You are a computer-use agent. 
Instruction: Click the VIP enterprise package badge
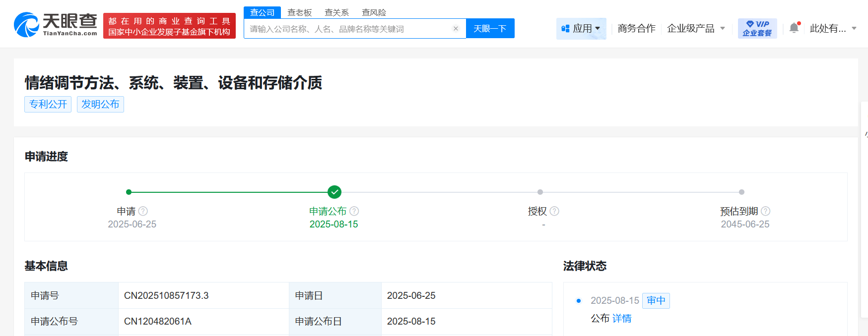point(757,29)
